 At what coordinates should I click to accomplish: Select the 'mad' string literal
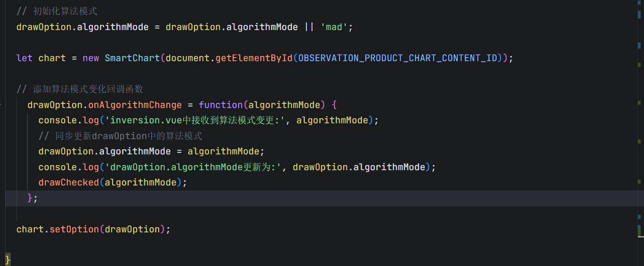(333, 27)
